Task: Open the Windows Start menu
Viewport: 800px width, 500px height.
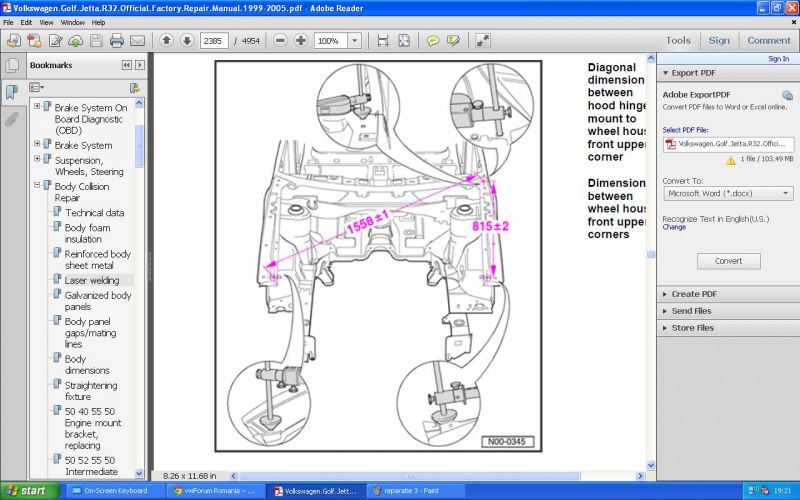Action: [x=28, y=491]
